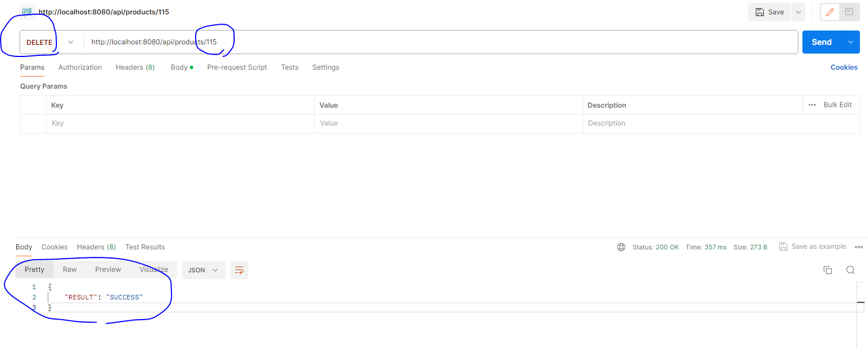Open the Tests tab
Screen dimensions: 868x349
click(x=289, y=67)
